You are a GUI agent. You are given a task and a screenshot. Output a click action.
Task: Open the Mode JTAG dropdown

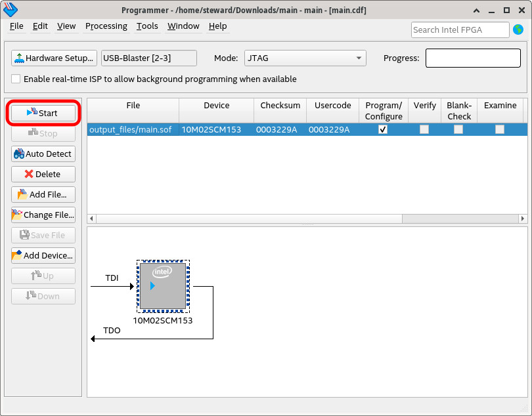pyautogui.click(x=305, y=58)
